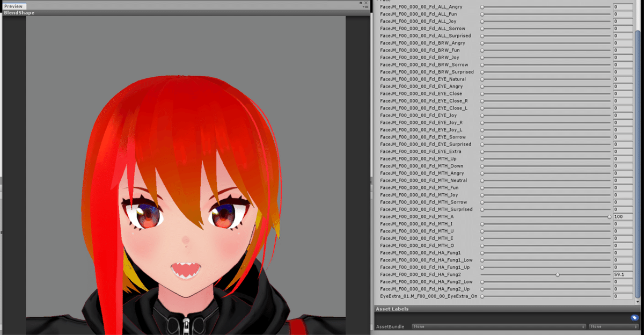
Task: Click the Fcl_MTH_Down label
Action: click(422, 166)
